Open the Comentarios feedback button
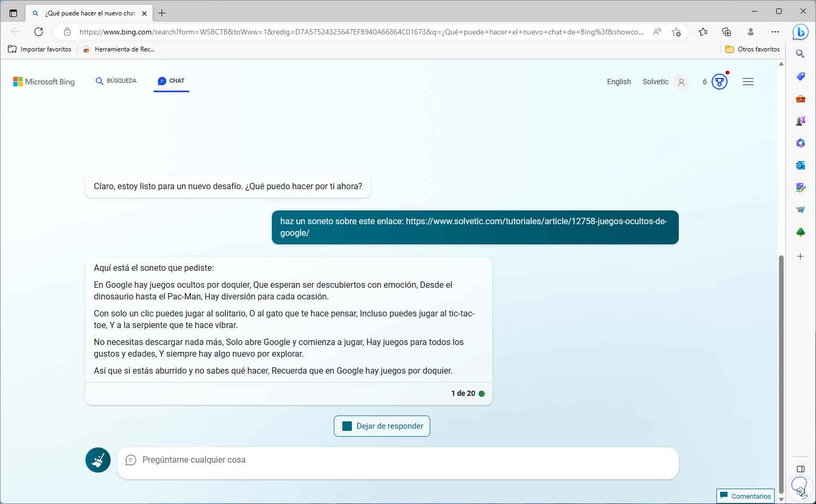816x504 pixels. [x=745, y=496]
